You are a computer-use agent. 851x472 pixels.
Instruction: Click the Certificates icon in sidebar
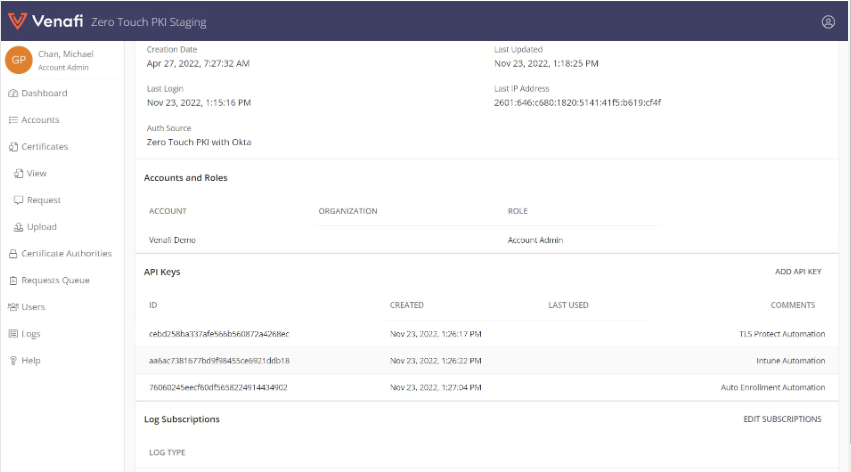[13, 147]
